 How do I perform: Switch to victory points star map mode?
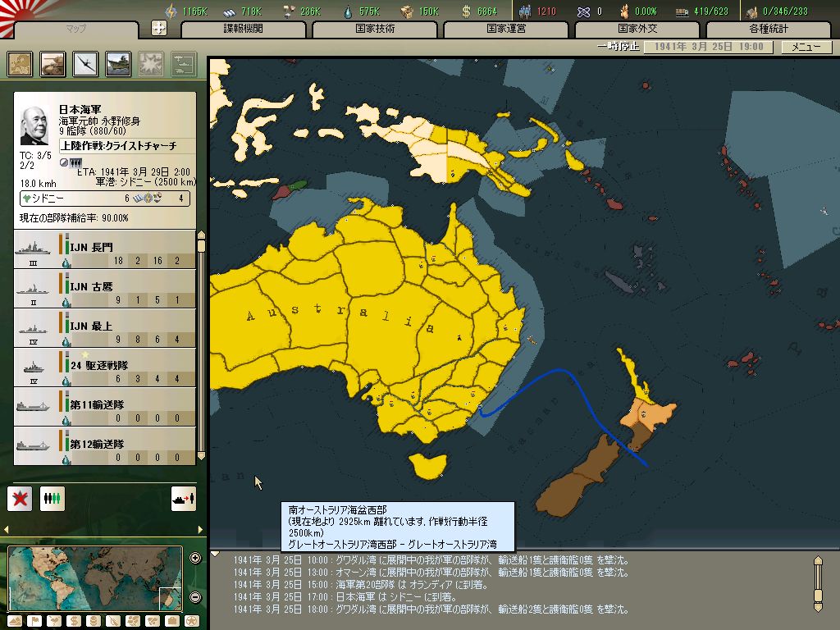pos(191,621)
